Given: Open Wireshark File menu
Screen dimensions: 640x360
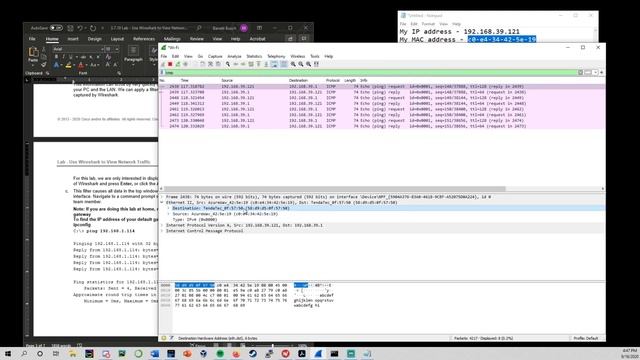Looking at the screenshot, I should pos(164,56).
